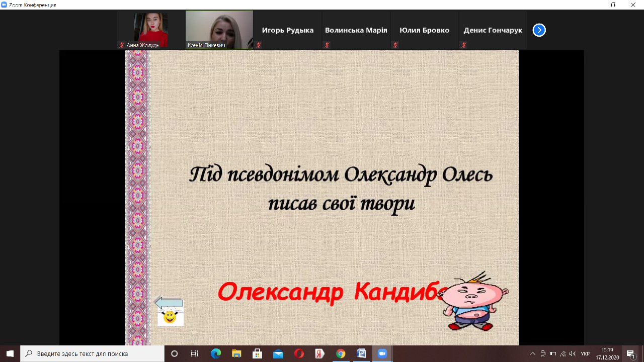Open Yandex browser from the taskbar
This screenshot has width=644, height=362.
click(319, 353)
